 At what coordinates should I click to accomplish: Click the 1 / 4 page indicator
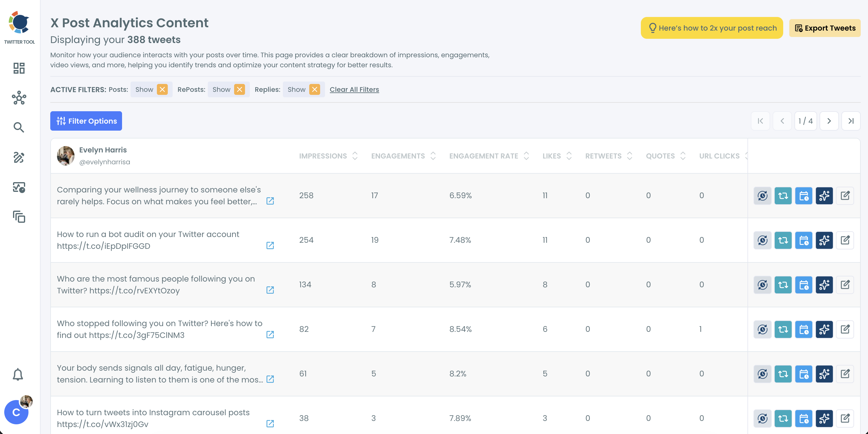coord(805,121)
